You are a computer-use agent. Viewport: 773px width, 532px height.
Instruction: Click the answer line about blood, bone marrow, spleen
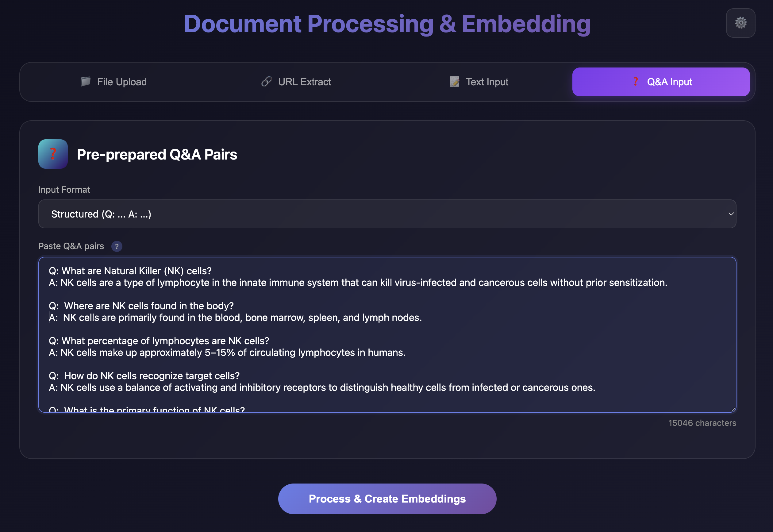235,317
